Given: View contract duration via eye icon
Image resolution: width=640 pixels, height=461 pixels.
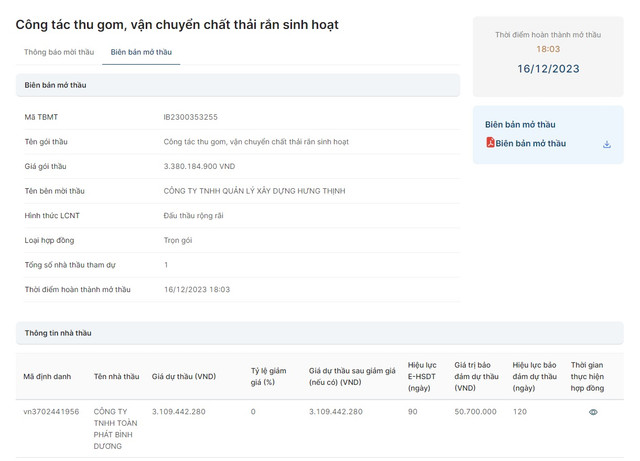Looking at the screenshot, I should [x=593, y=412].
